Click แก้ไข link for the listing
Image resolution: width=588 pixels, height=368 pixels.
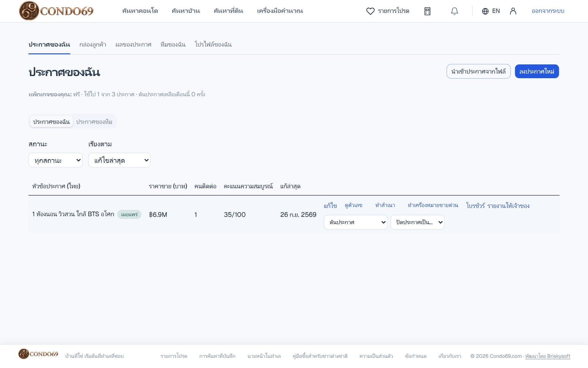[x=330, y=205]
